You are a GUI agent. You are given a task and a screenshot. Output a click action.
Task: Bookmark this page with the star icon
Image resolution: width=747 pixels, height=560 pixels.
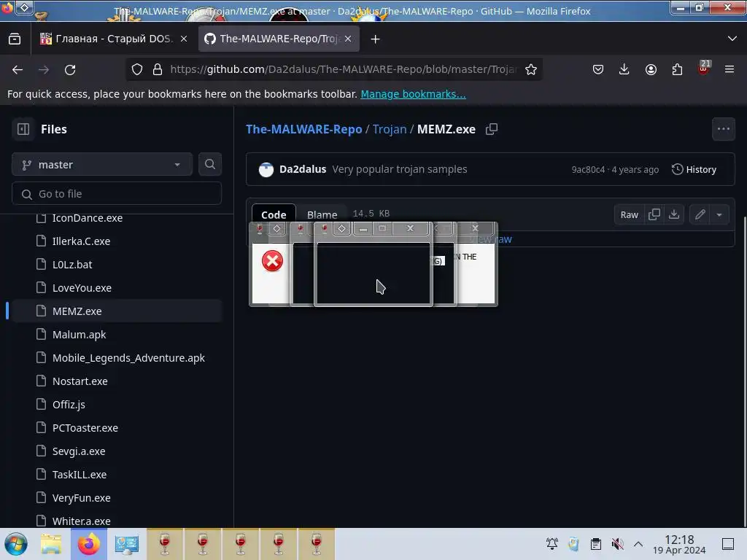point(531,69)
